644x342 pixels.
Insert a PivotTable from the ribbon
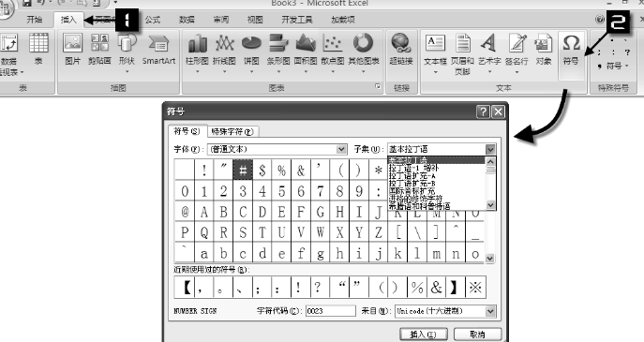9,54
